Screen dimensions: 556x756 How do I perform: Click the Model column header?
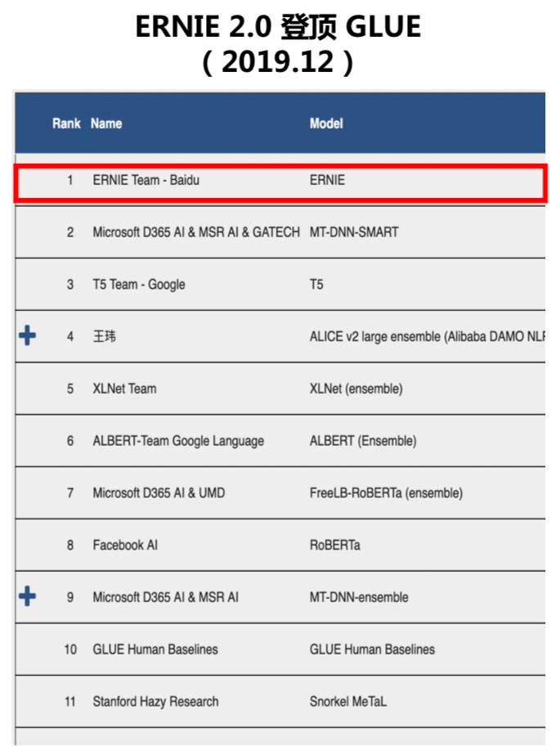(326, 124)
